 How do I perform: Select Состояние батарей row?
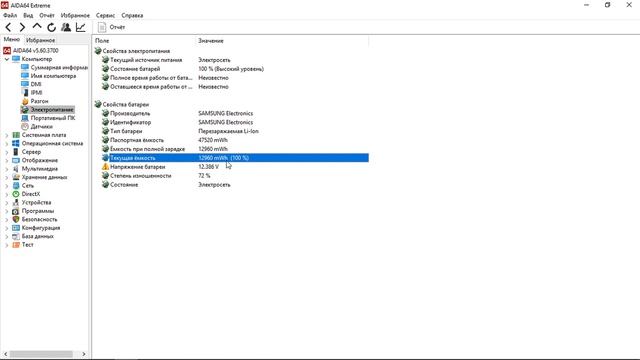231,69
